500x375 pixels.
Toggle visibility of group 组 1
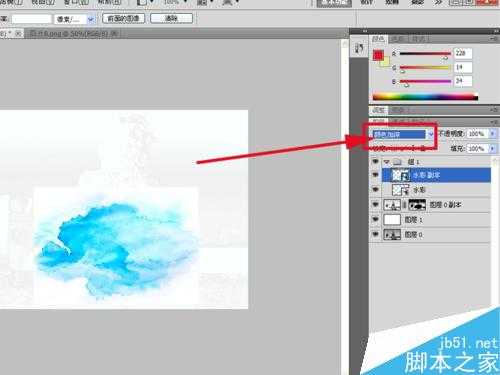375,162
